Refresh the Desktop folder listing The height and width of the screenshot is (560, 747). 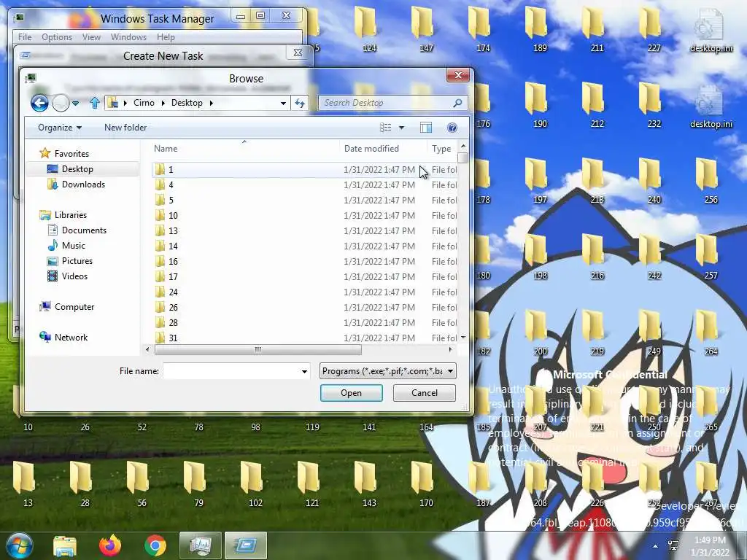300,103
